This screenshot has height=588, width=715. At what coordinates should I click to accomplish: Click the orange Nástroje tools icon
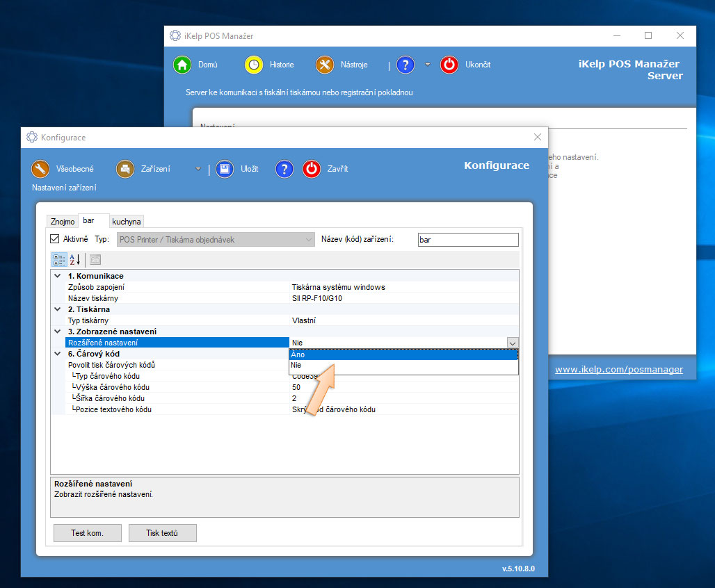click(325, 65)
